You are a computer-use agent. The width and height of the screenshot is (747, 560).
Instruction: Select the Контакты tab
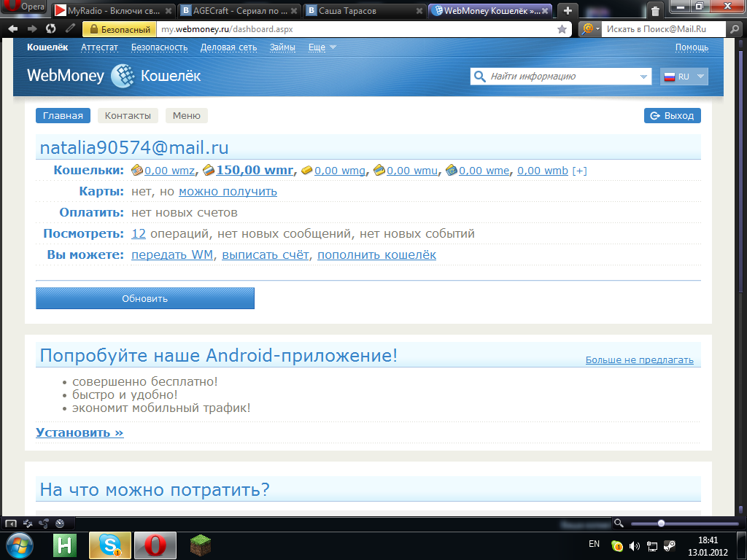tap(128, 116)
